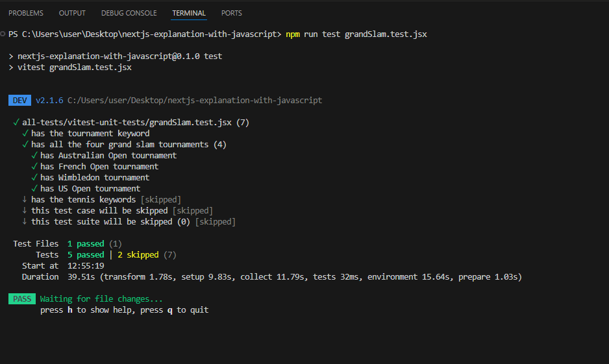Image resolution: width=609 pixels, height=364 pixels.
Task: Click skipped arrow beside test suite line
Action: click(25, 222)
